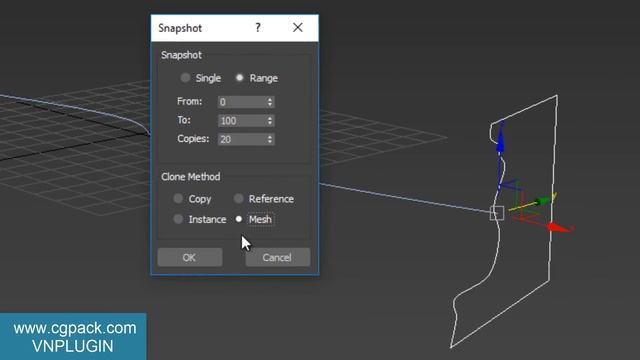The height and width of the screenshot is (360, 640).
Task: Click the To value field
Action: click(x=242, y=120)
